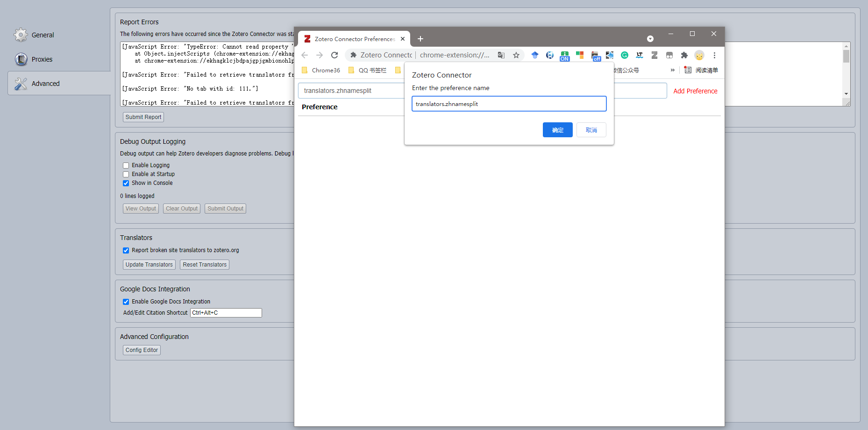Click the translators.zhnamesplit filter field
The image size is (868, 430).
pyautogui.click(x=482, y=91)
